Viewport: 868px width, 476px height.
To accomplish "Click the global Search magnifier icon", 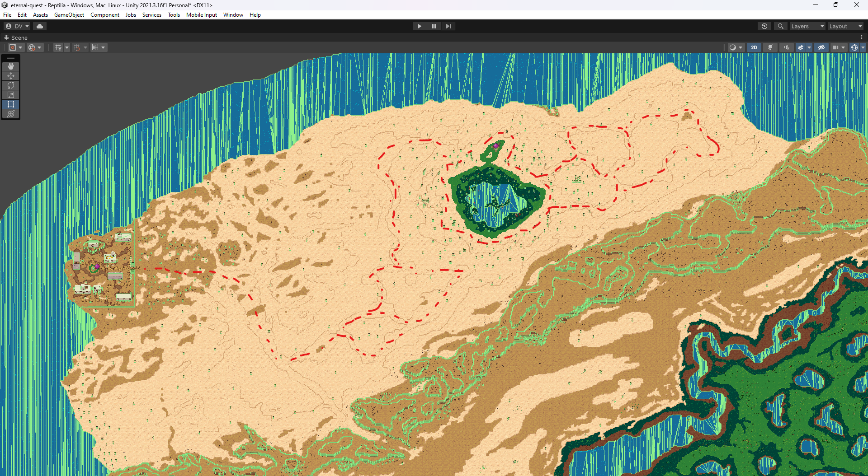I will click(x=780, y=26).
